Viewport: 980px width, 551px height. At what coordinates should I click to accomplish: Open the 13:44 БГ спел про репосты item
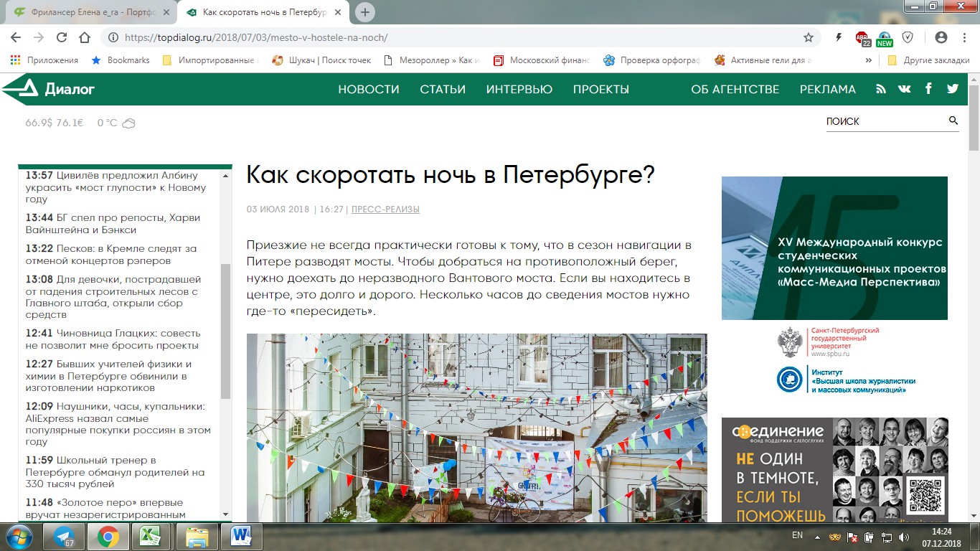(113, 224)
